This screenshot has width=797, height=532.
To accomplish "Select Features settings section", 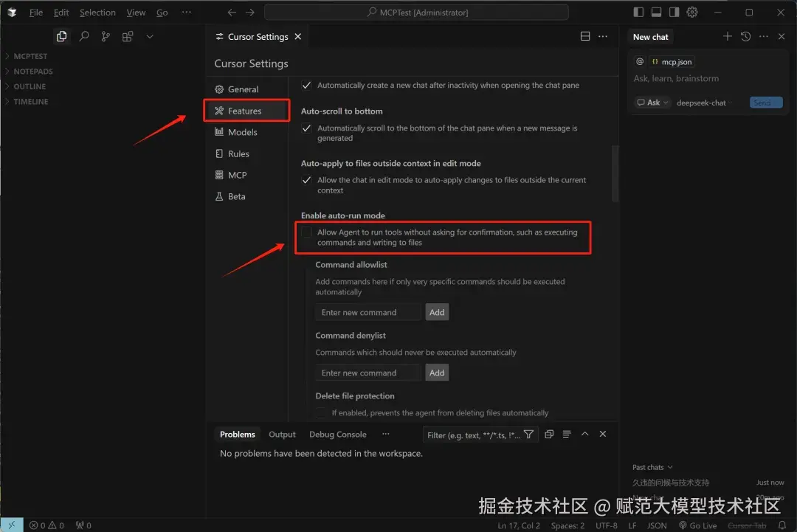I will click(247, 111).
